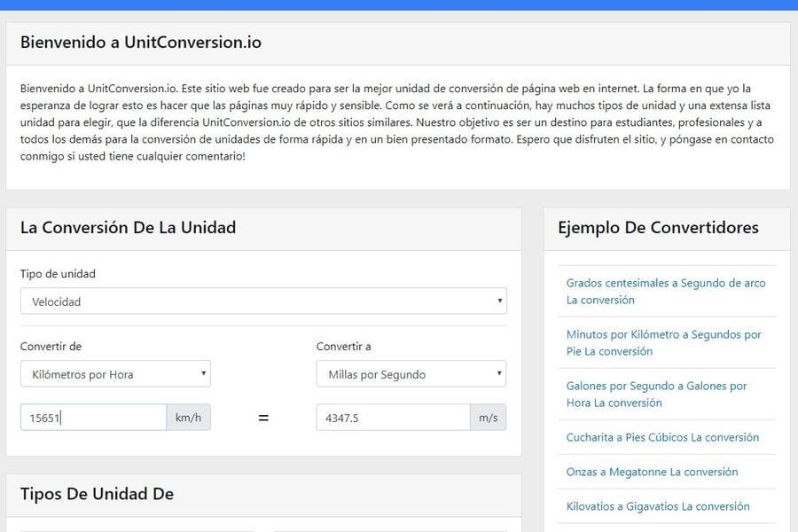Click the Tipo de unidad label
Viewport: 798px width, 532px height.
coord(58,274)
